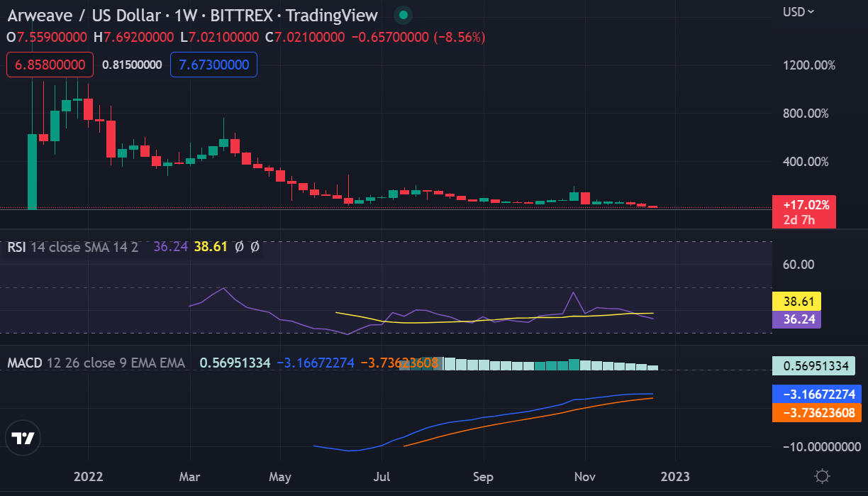Image resolution: width=868 pixels, height=496 pixels.
Task: Click the Nov time axis label
Action: 585,475
